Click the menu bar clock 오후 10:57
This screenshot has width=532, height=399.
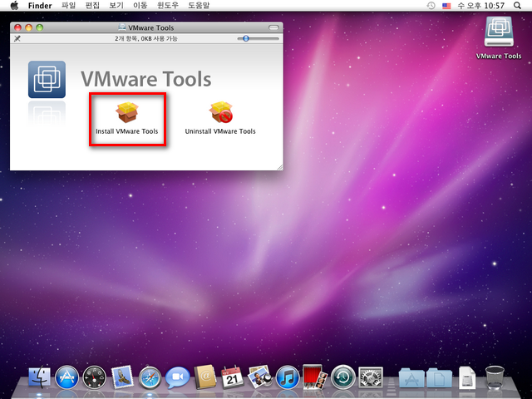481,6
